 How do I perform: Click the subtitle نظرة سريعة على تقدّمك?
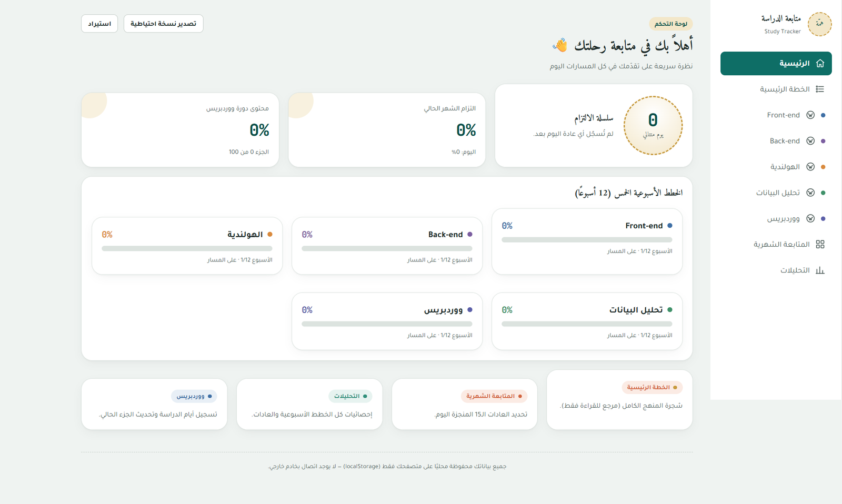coord(621,66)
